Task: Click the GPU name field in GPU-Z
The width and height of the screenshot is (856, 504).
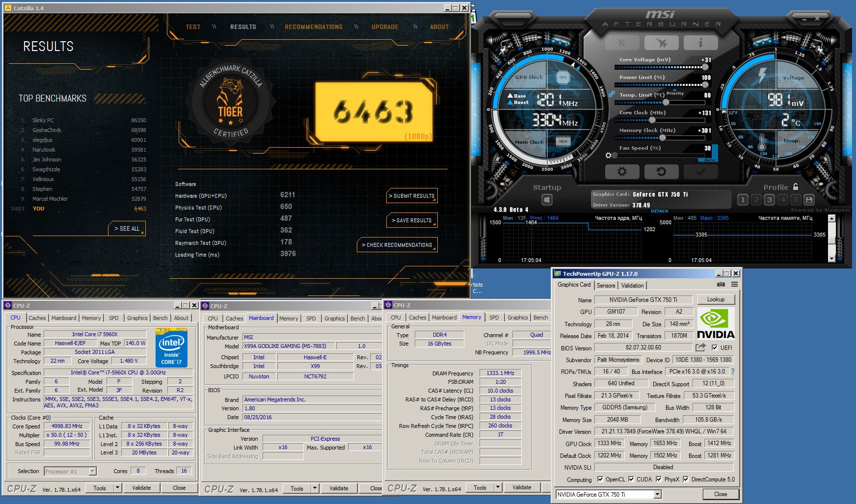Action: [643, 300]
